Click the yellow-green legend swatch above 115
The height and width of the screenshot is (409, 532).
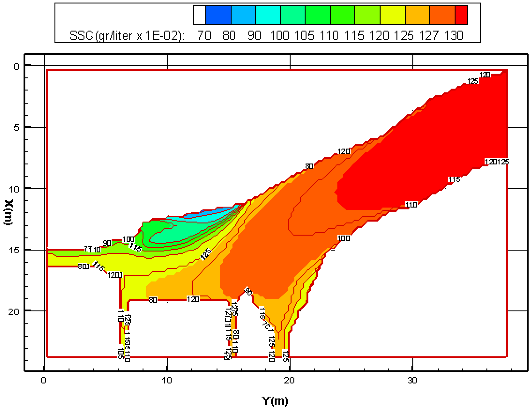point(367,15)
